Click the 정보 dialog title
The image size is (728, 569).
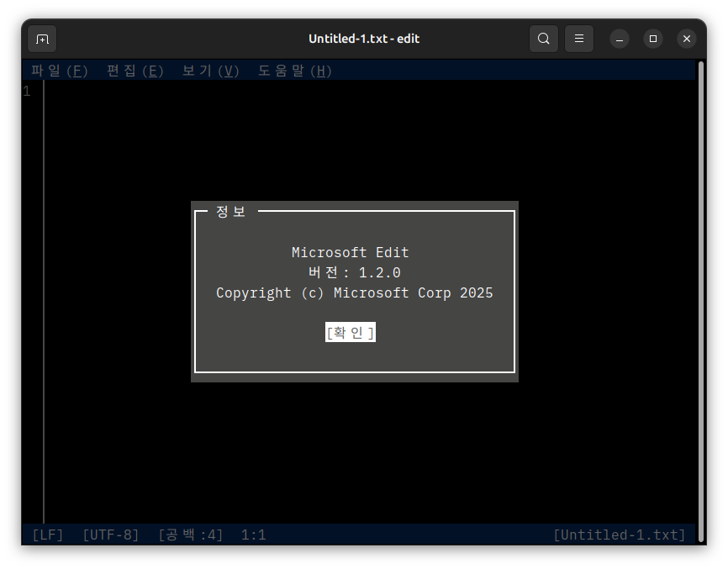point(230,212)
